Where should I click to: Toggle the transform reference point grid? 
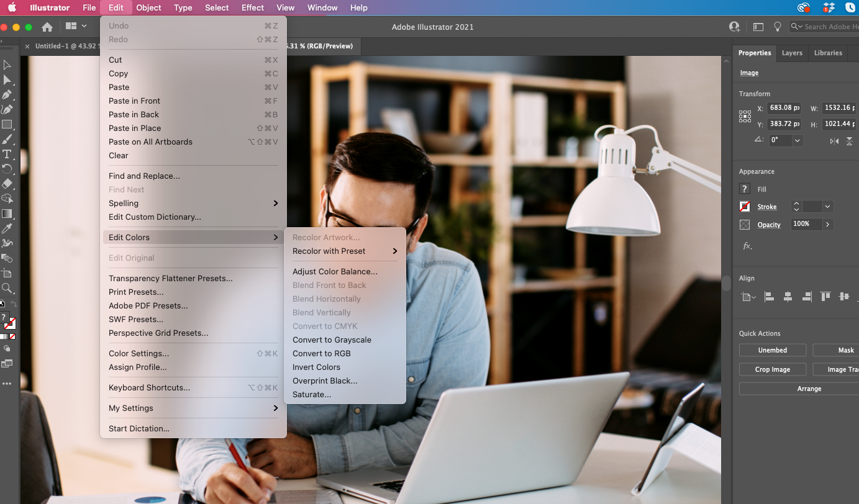click(745, 116)
